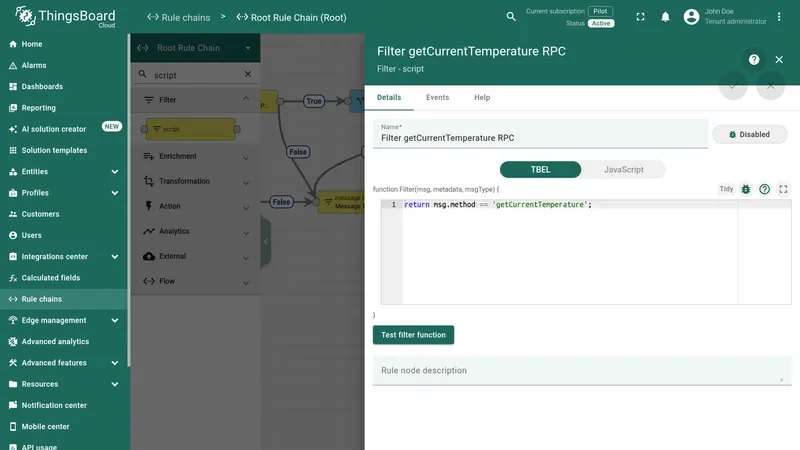This screenshot has height=450, width=800.
Task: Click the top bar search icon
Action: [511, 17]
